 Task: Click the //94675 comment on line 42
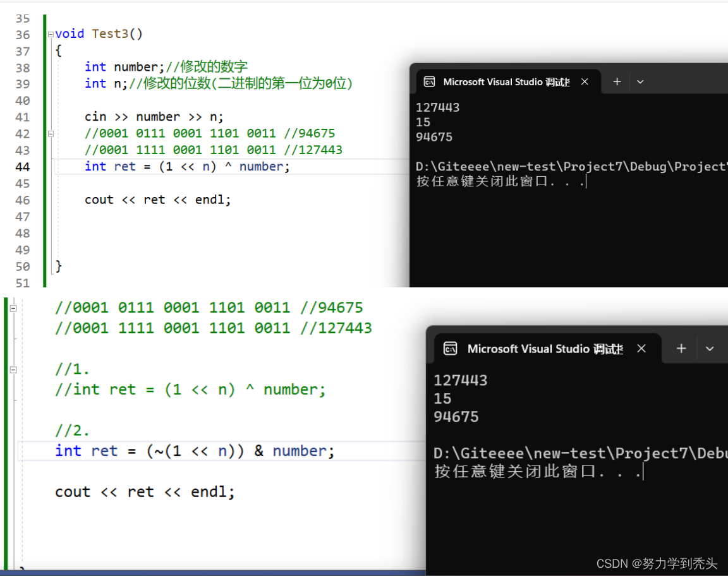coord(309,133)
